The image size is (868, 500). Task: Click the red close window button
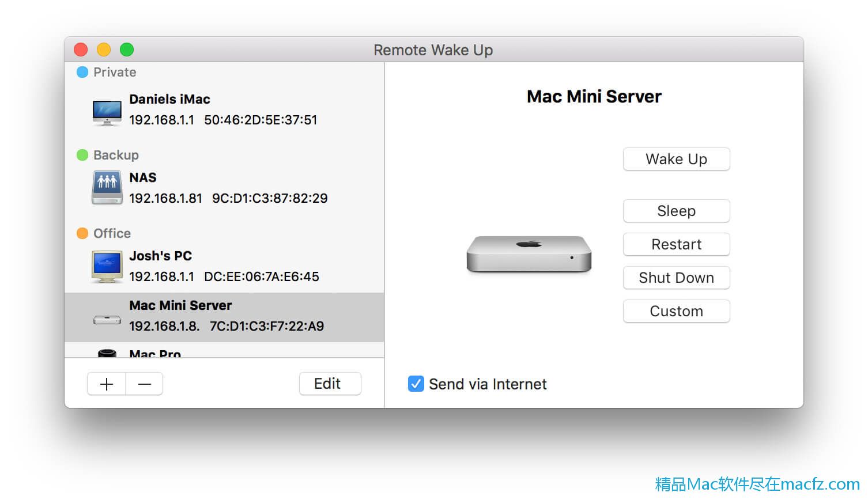(x=81, y=50)
